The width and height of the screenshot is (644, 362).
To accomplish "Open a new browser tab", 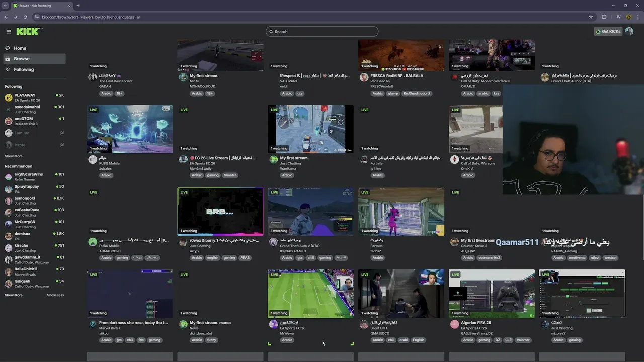I will coord(78,6).
